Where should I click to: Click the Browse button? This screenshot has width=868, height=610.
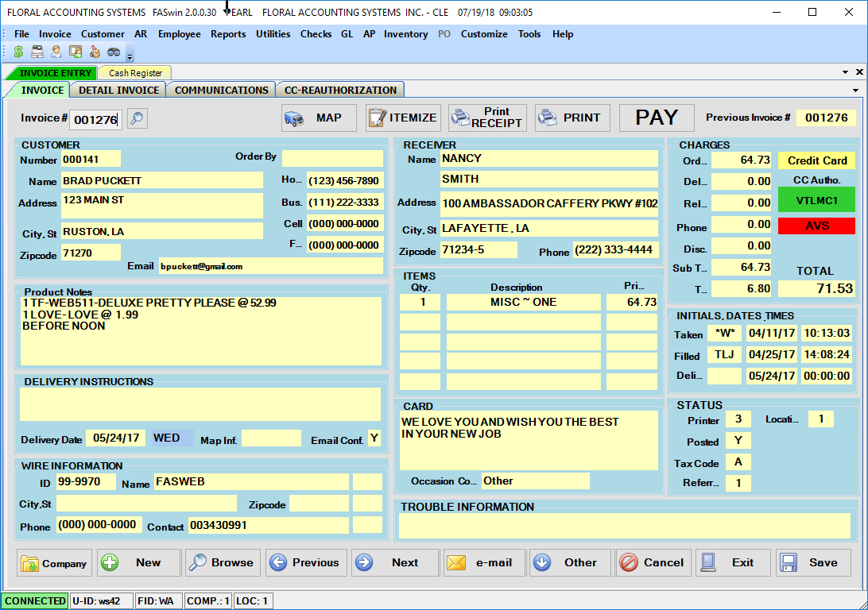click(223, 563)
